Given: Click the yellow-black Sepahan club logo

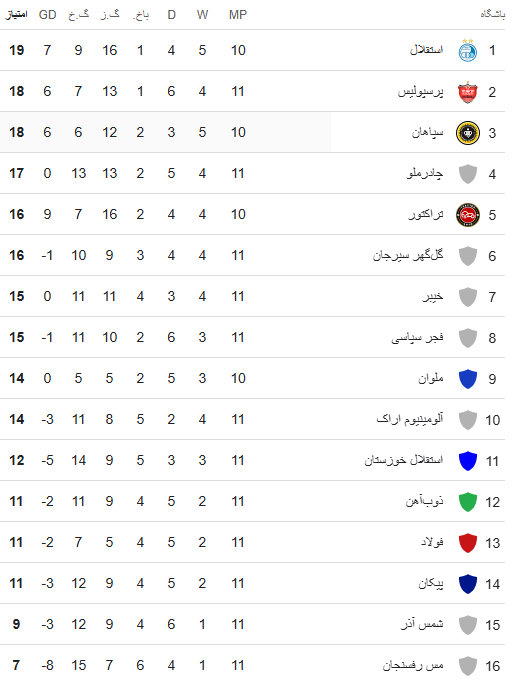Looking at the screenshot, I should [468, 133].
